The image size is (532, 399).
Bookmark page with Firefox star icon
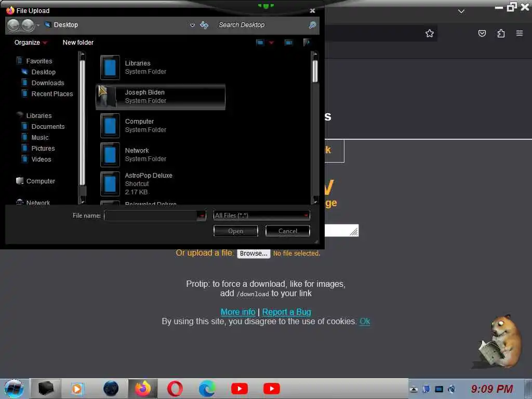point(430,33)
